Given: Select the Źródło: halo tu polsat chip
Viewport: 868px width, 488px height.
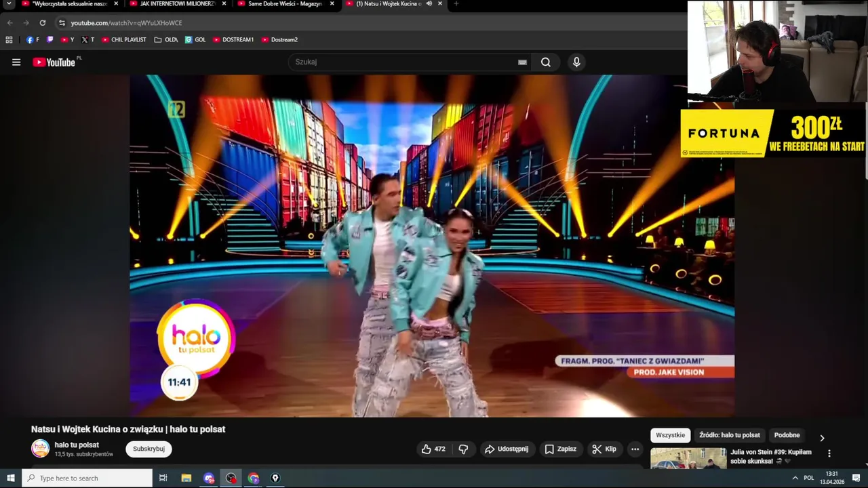Looking at the screenshot, I should [730, 435].
